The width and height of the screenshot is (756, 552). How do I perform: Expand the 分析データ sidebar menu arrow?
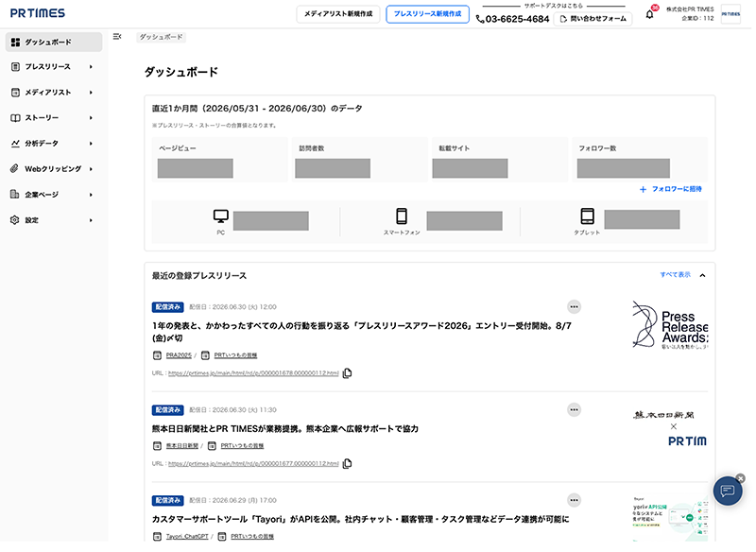point(91,143)
